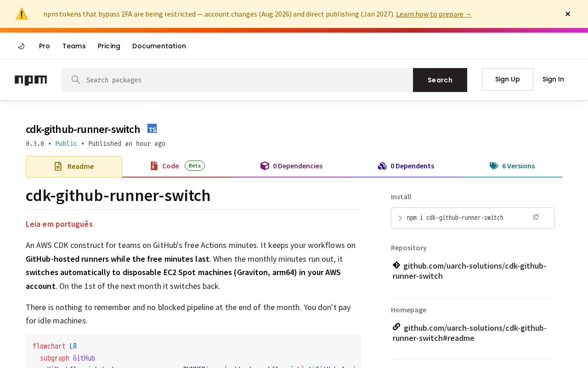
Task: Open the Teams menu item
Action: tap(74, 46)
